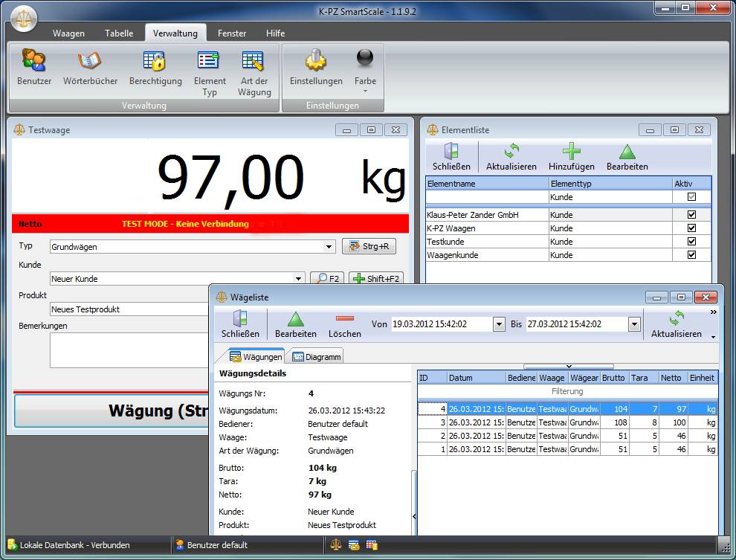
Task: Expand Wägeliste toolbar overflow chevron
Action: pos(713,312)
